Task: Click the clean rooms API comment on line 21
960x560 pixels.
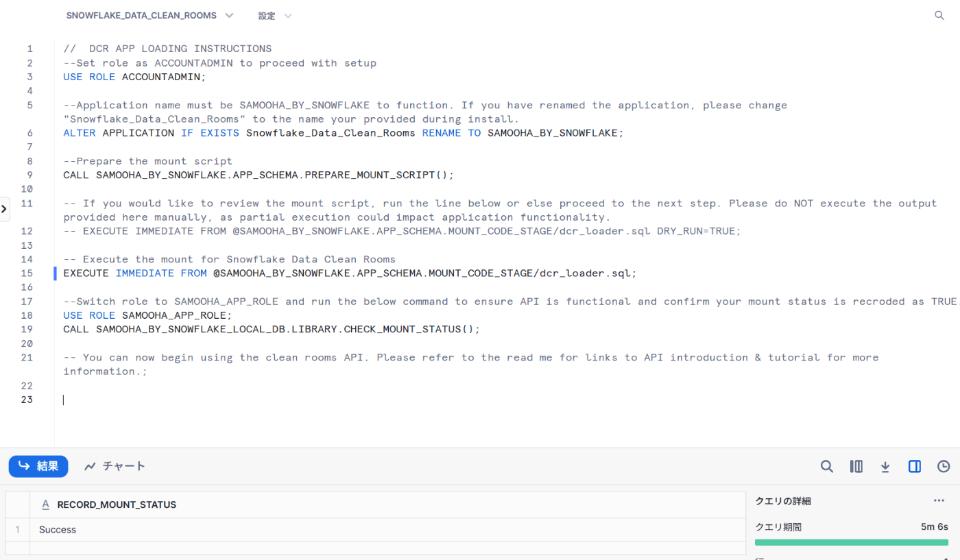Action: click(470, 364)
